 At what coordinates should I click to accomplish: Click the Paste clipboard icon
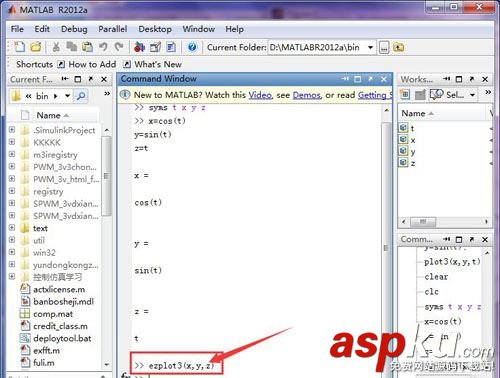click(87, 47)
